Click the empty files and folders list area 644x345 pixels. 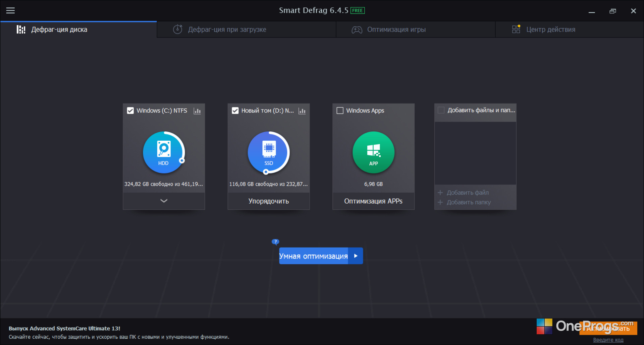coord(475,153)
